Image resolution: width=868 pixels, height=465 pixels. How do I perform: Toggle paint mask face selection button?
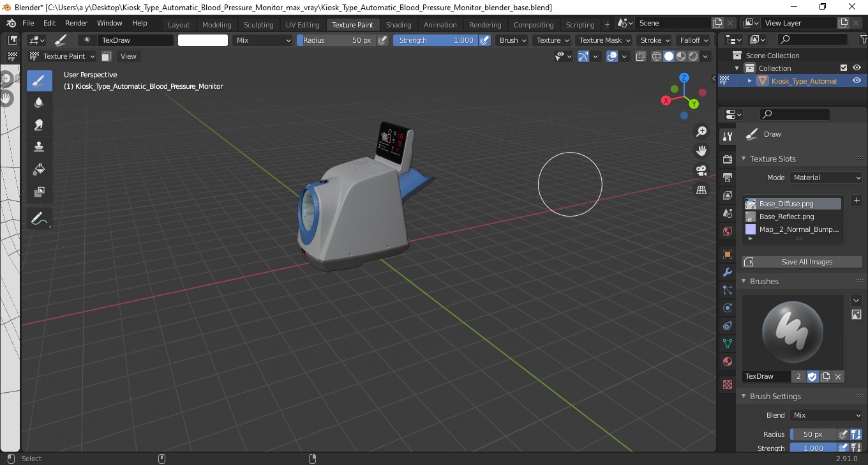tap(107, 56)
